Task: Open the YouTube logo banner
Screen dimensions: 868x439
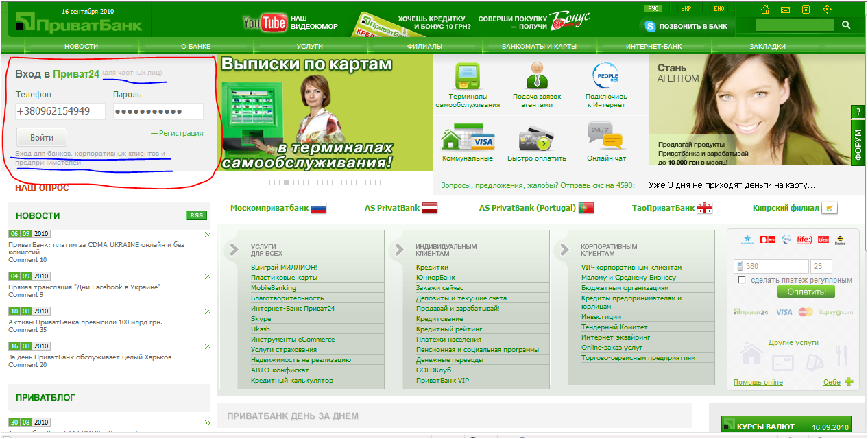Action: pos(265,23)
